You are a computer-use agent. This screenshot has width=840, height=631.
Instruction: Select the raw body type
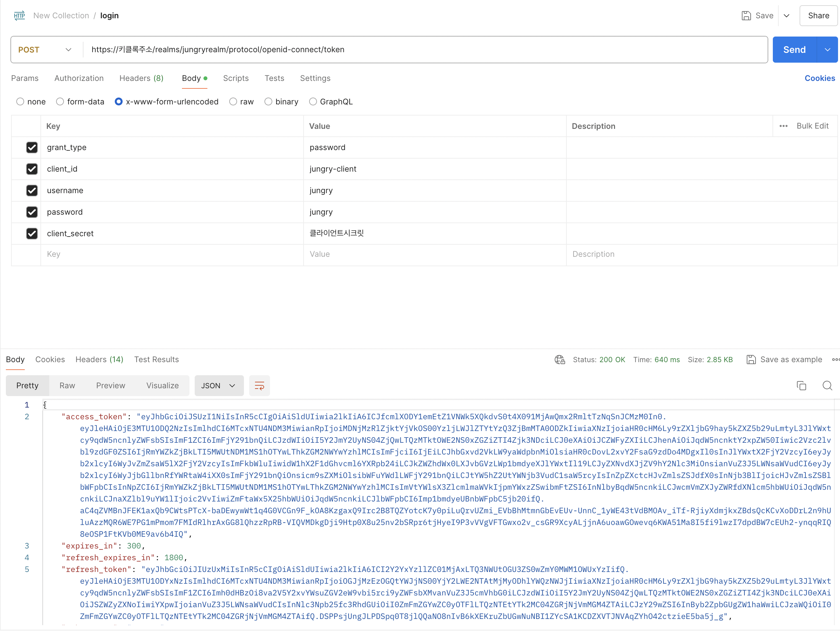click(233, 102)
